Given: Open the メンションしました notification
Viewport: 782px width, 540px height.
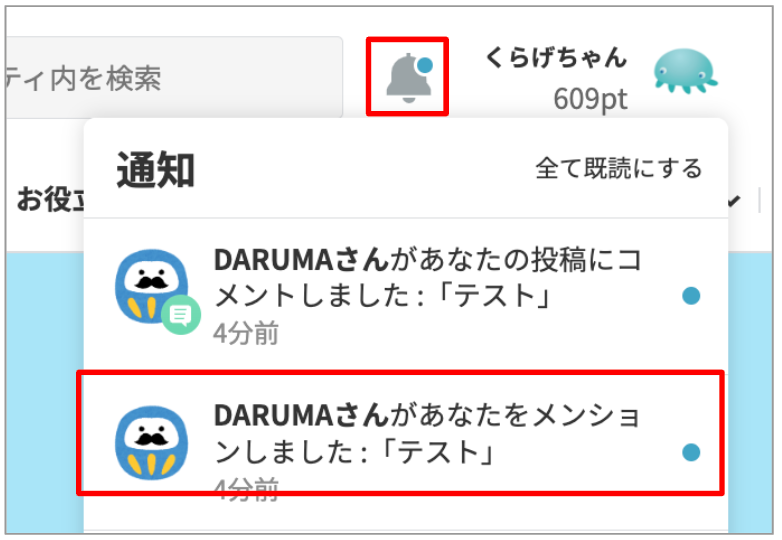Looking at the screenshot, I should click(400, 433).
